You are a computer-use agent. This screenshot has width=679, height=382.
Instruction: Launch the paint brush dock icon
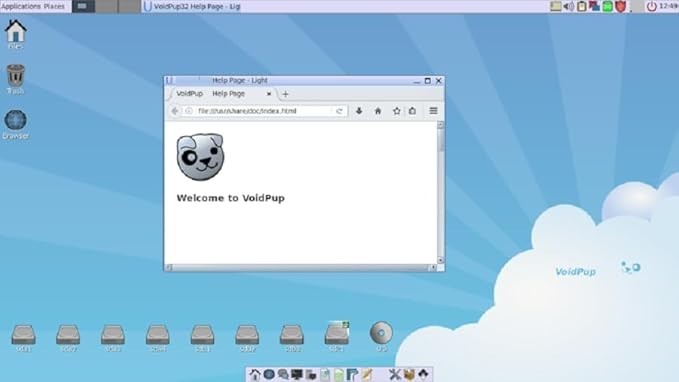coord(352,374)
